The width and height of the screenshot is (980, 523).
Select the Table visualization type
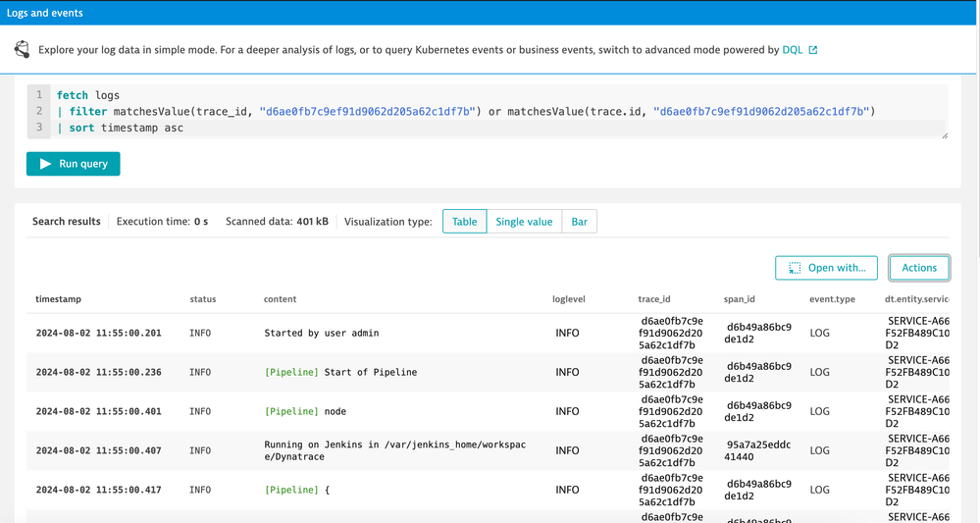click(464, 222)
